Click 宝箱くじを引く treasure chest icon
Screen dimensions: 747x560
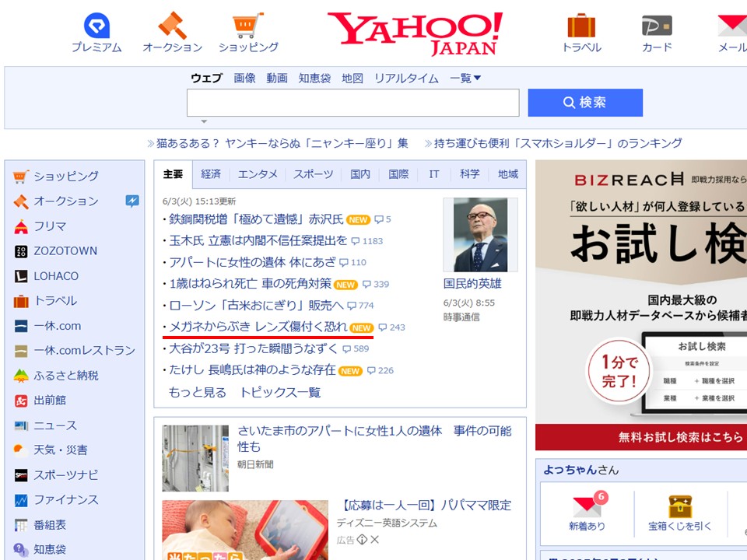[x=680, y=506]
